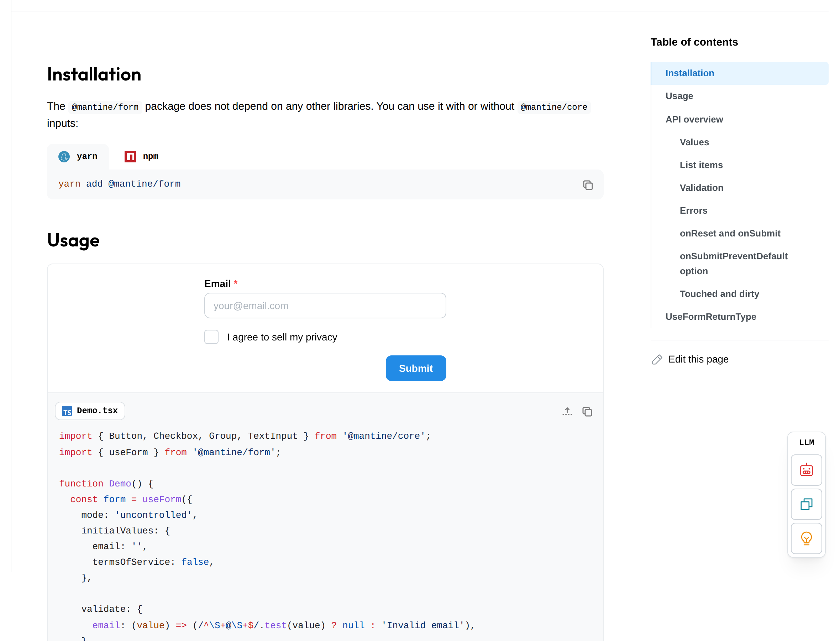This screenshot has height=641, width=840.
Task: Switch to the npm tab
Action: (x=141, y=156)
